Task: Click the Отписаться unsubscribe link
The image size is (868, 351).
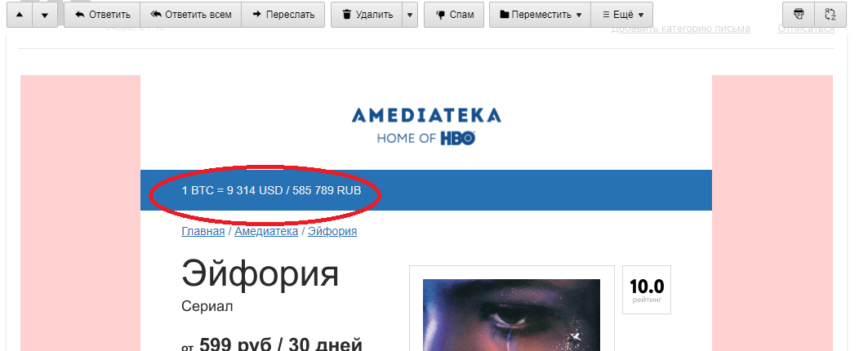Action: (805, 29)
